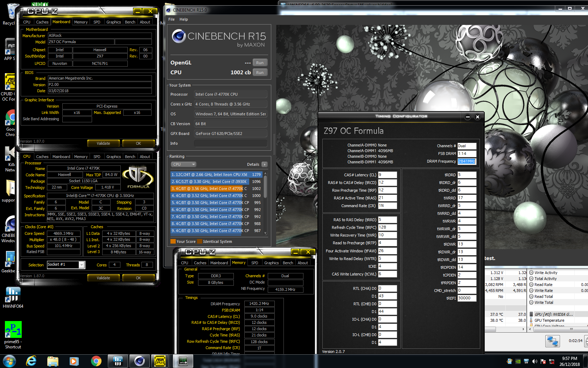
Task: Click the NVIDIA tray icon
Action: coord(518,361)
